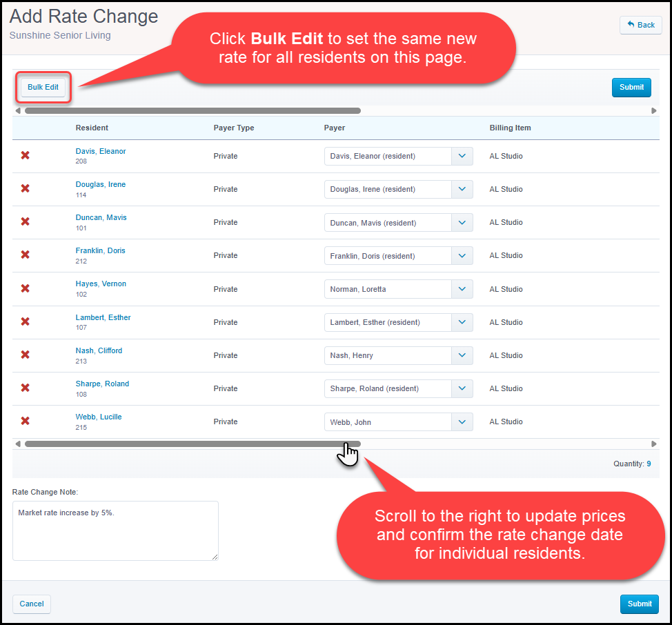Viewport: 672px width, 625px height.
Task: Cancel the rate change
Action: click(x=31, y=604)
